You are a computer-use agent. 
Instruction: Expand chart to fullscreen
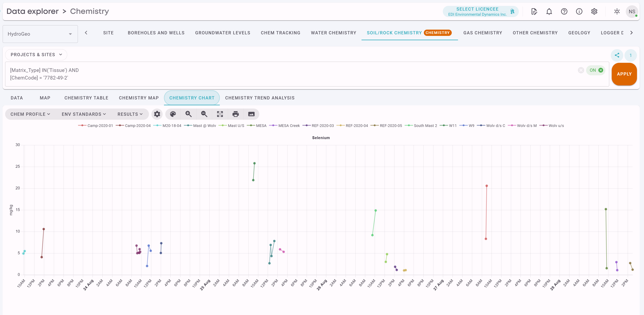220,114
